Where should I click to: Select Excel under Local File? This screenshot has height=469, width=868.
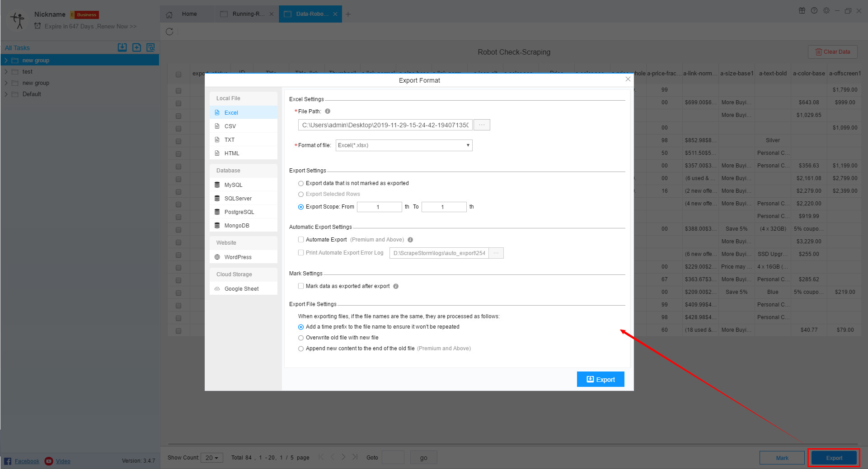(x=231, y=112)
